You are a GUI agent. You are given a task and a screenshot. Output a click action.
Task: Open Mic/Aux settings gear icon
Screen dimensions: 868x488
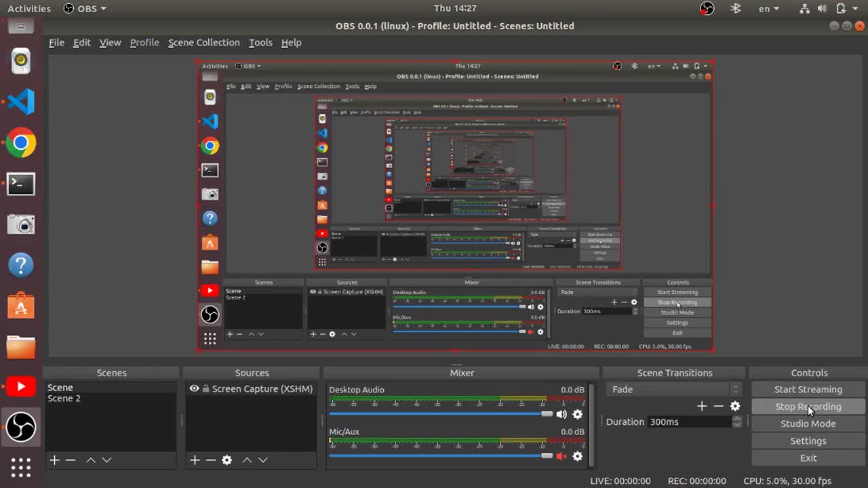point(577,456)
